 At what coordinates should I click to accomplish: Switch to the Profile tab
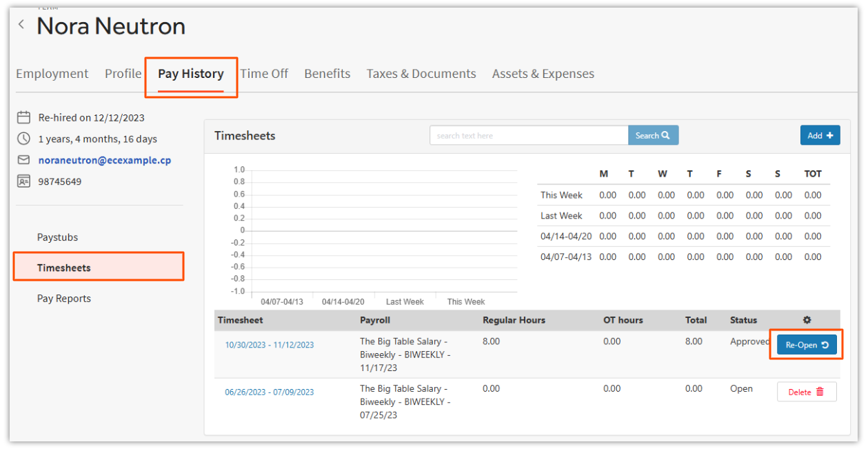click(x=123, y=74)
